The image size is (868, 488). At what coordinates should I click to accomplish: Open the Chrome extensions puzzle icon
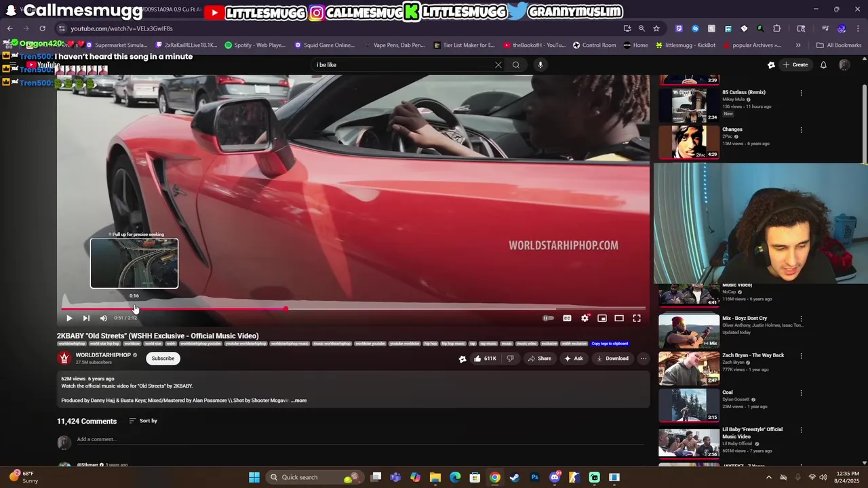tap(777, 28)
